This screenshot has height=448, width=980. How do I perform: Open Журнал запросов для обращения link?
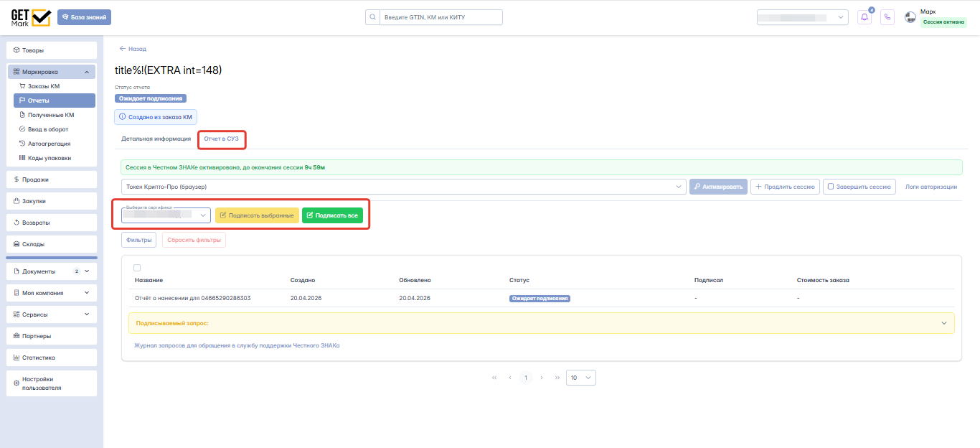237,345
